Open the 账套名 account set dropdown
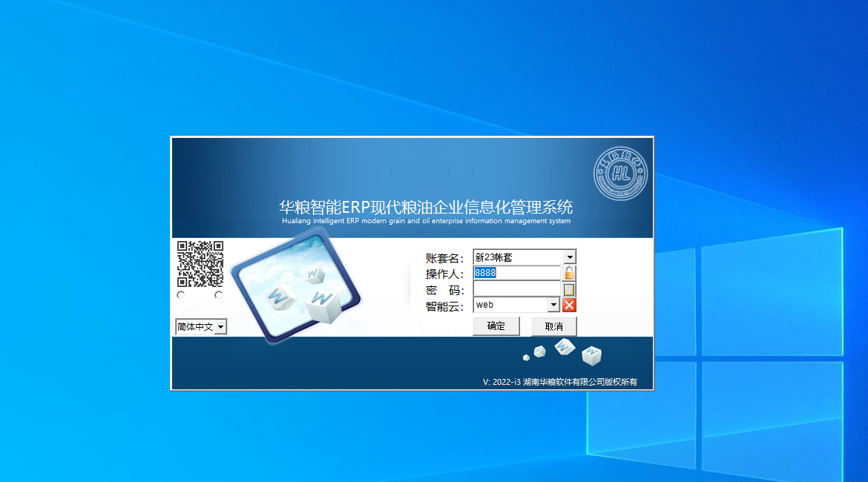868x482 pixels. 569,256
